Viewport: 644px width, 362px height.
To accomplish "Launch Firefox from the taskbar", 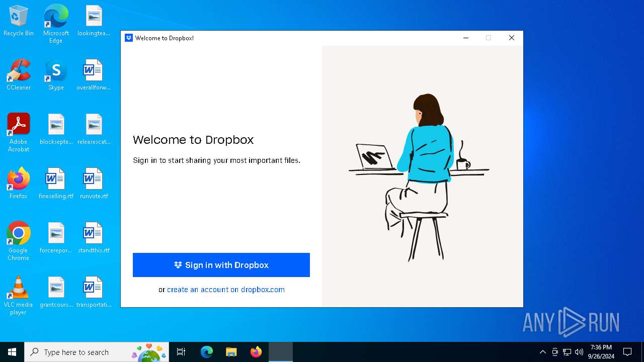I will pos(256,352).
